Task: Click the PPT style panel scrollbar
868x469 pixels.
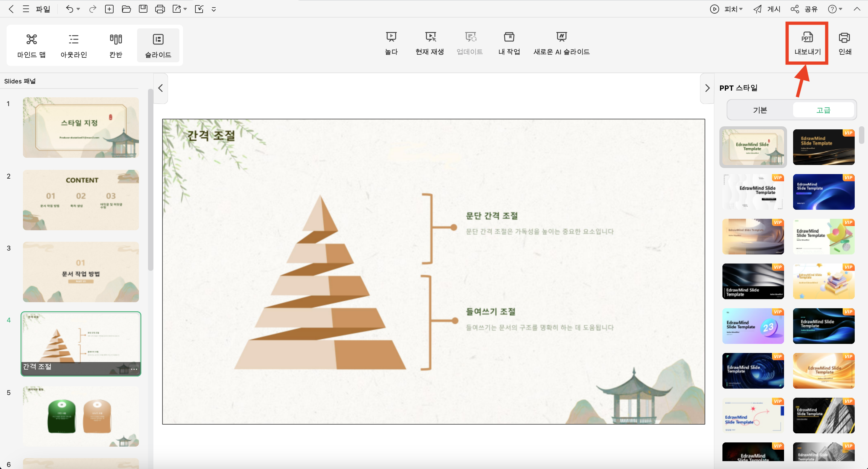Action: [862, 135]
